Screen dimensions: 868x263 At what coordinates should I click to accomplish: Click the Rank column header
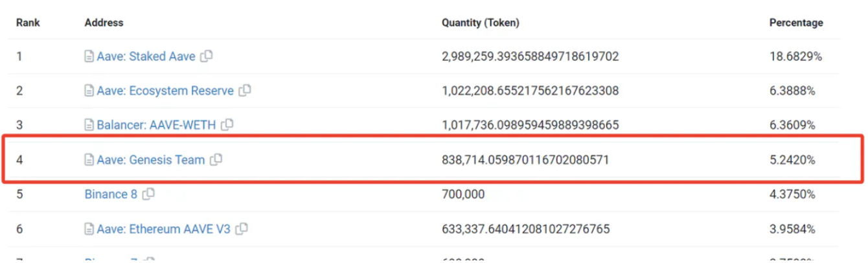click(28, 23)
